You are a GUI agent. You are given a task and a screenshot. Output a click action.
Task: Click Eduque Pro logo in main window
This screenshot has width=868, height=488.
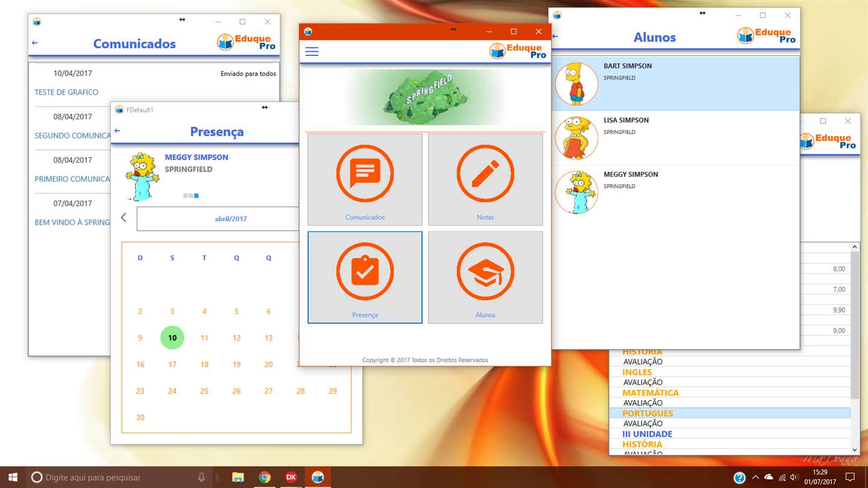[518, 51]
